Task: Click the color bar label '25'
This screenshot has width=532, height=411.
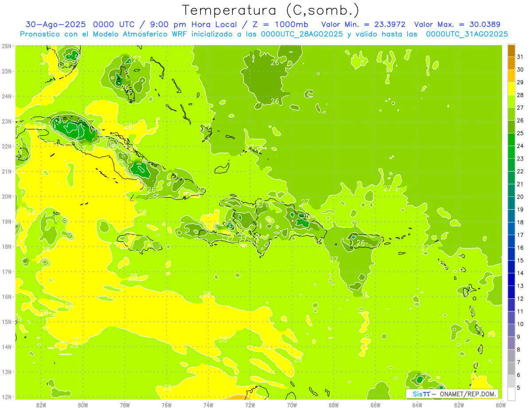Action: click(520, 133)
